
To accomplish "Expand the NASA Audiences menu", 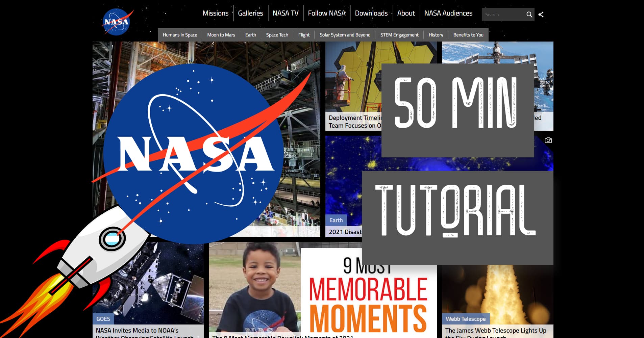I will pos(448,13).
